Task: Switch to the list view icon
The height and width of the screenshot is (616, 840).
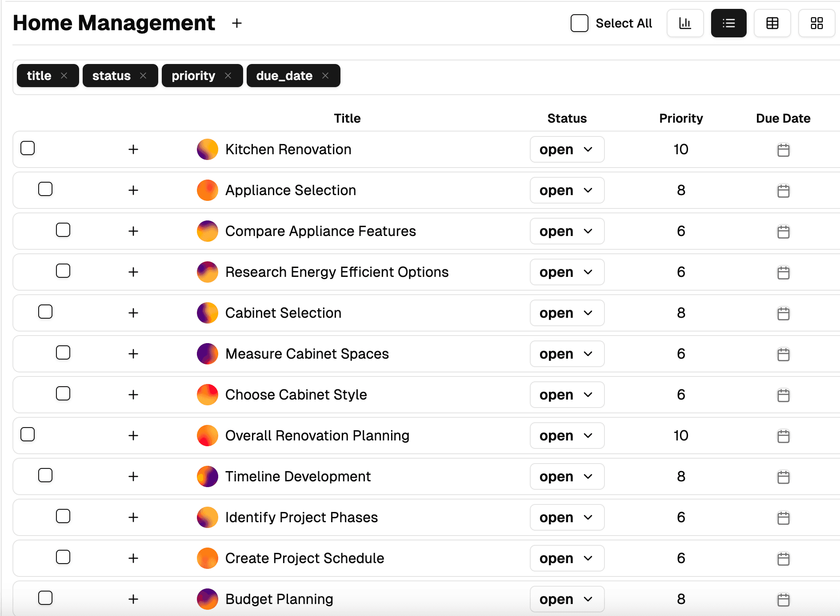Action: 728,23
